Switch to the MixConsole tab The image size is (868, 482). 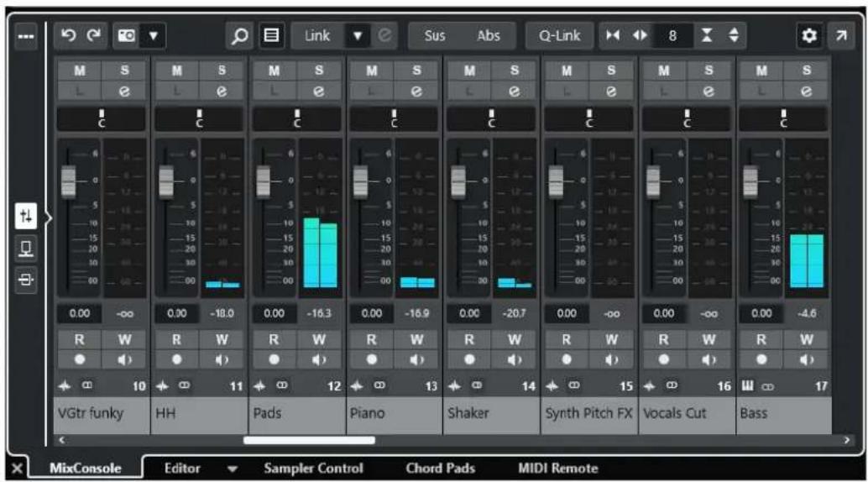click(86, 469)
